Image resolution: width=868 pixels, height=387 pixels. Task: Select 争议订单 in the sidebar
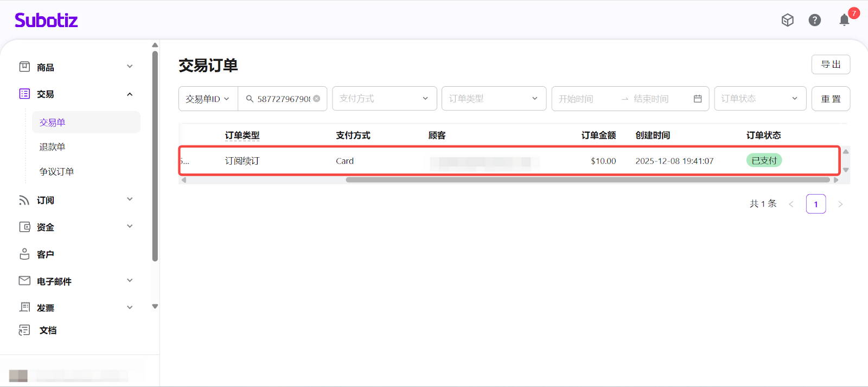coord(56,171)
